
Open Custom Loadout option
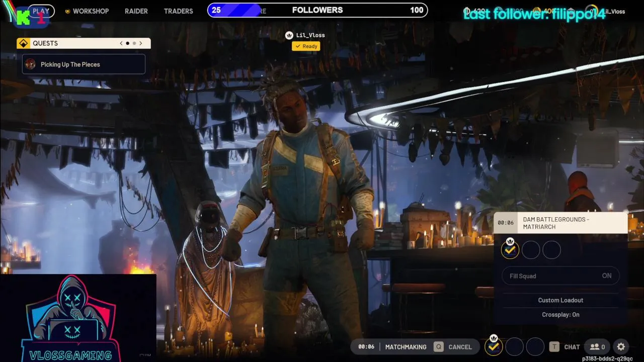(560, 300)
